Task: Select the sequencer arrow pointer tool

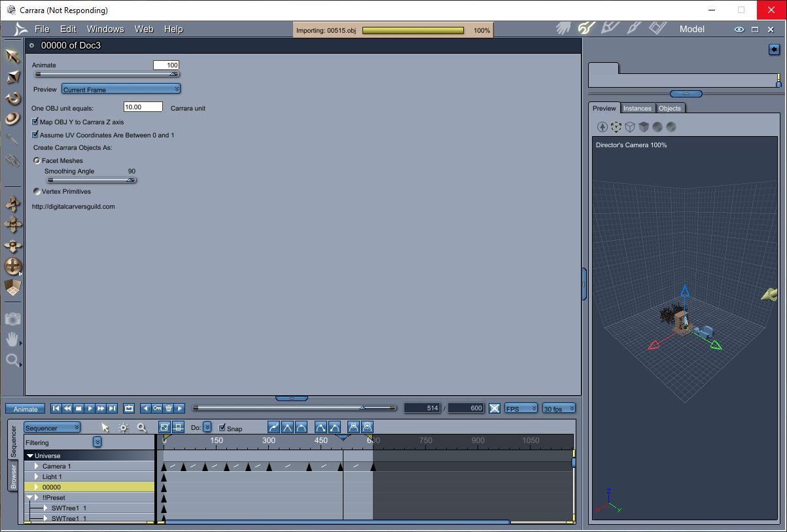Action: pyautogui.click(x=105, y=428)
